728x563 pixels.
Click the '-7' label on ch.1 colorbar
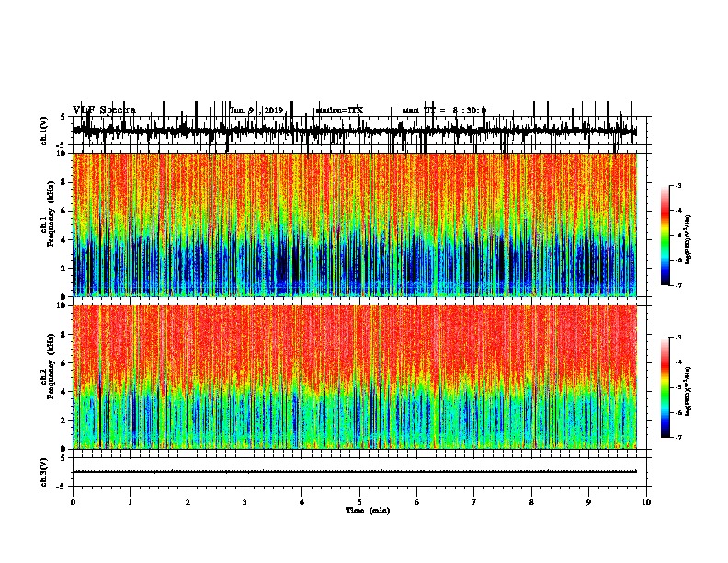pyautogui.click(x=677, y=285)
